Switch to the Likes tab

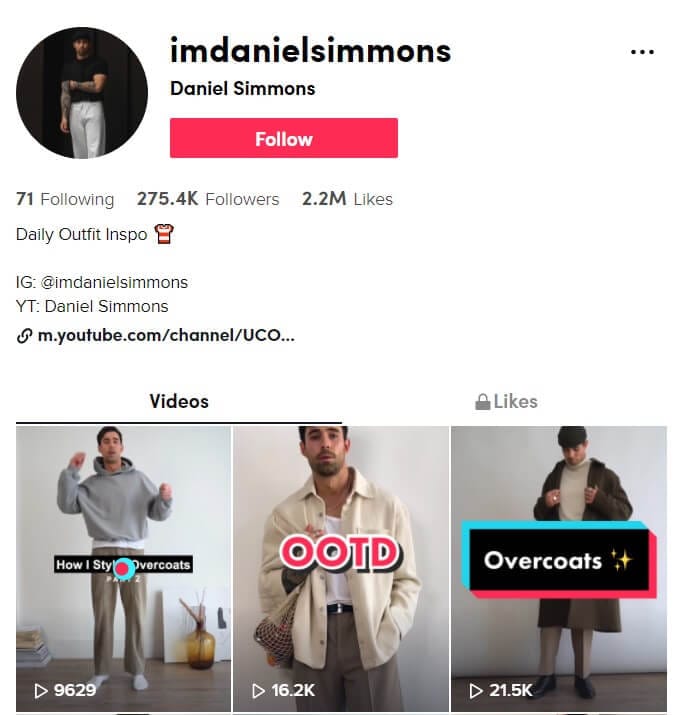click(505, 402)
